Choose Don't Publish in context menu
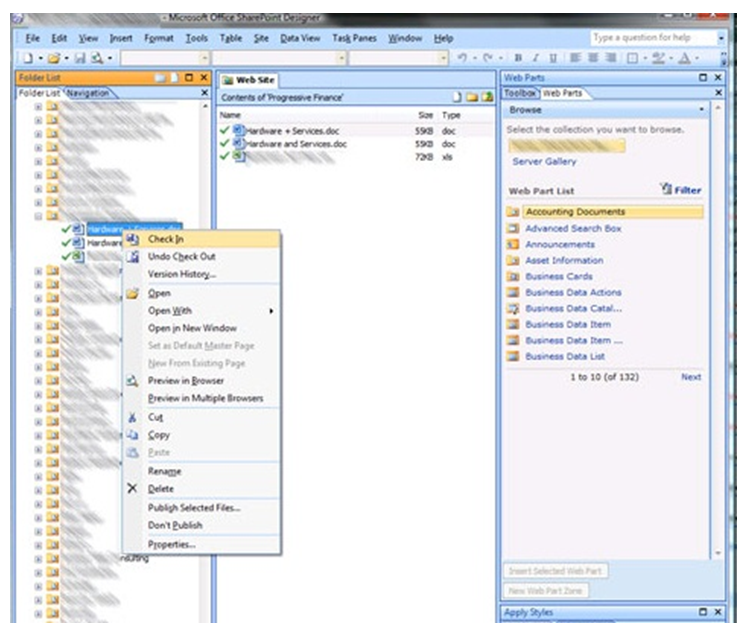 [x=202, y=526]
